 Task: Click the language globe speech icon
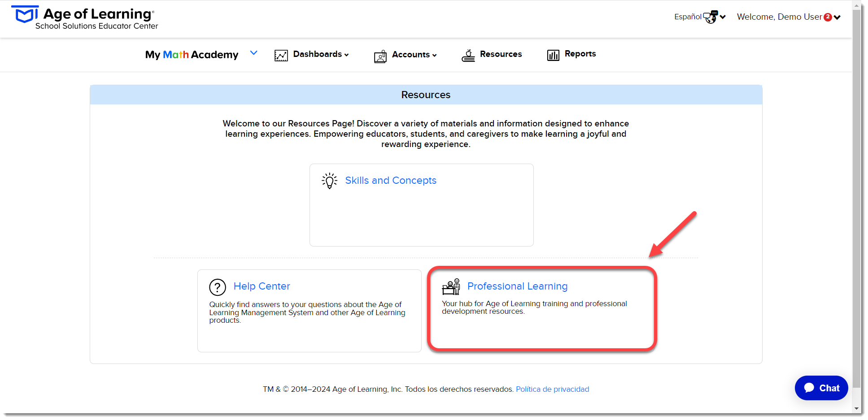(711, 17)
